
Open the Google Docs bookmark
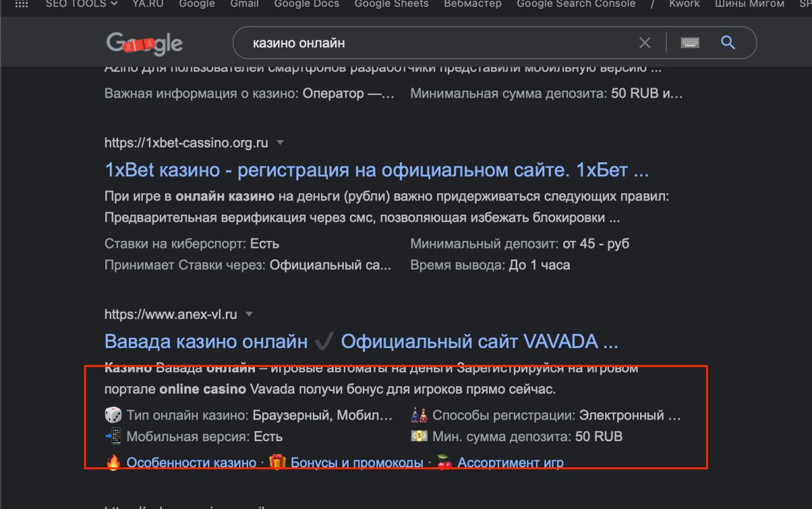pos(306,3)
